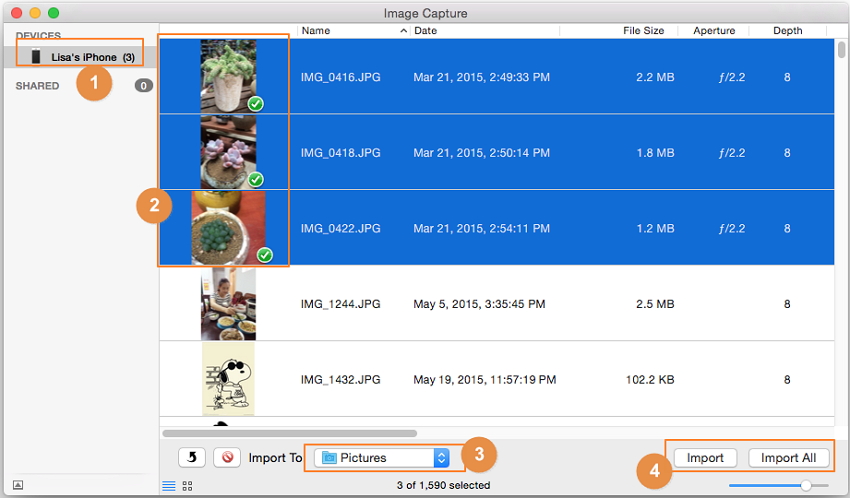This screenshot has width=850, height=498.
Task: Select the IMG_1244.JPG photo thumbnail
Action: coord(228,304)
